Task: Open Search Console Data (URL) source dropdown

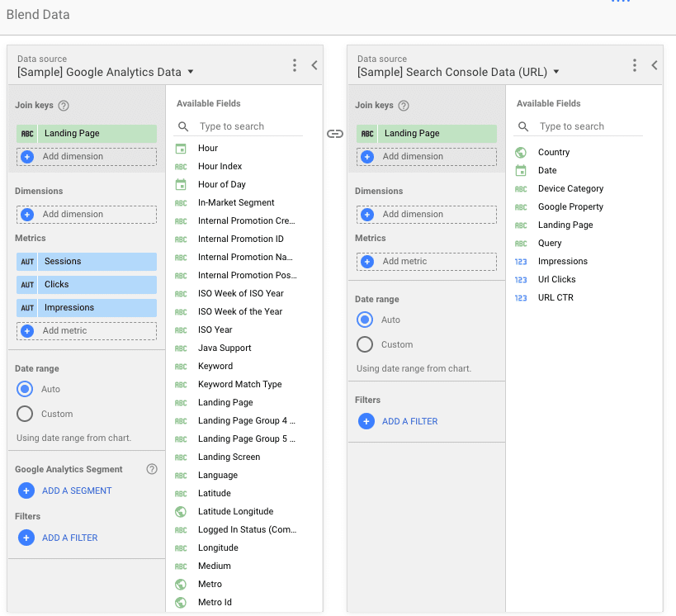Action: pos(556,72)
